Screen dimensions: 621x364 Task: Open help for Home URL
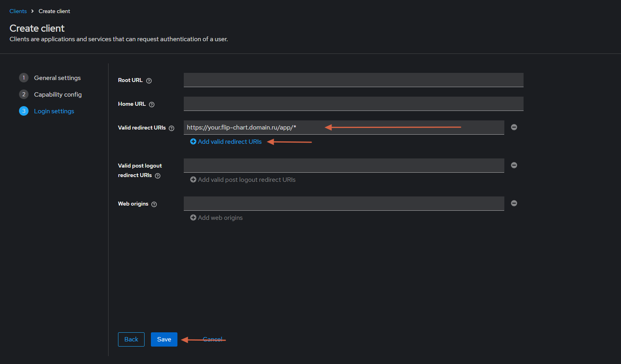click(x=152, y=105)
